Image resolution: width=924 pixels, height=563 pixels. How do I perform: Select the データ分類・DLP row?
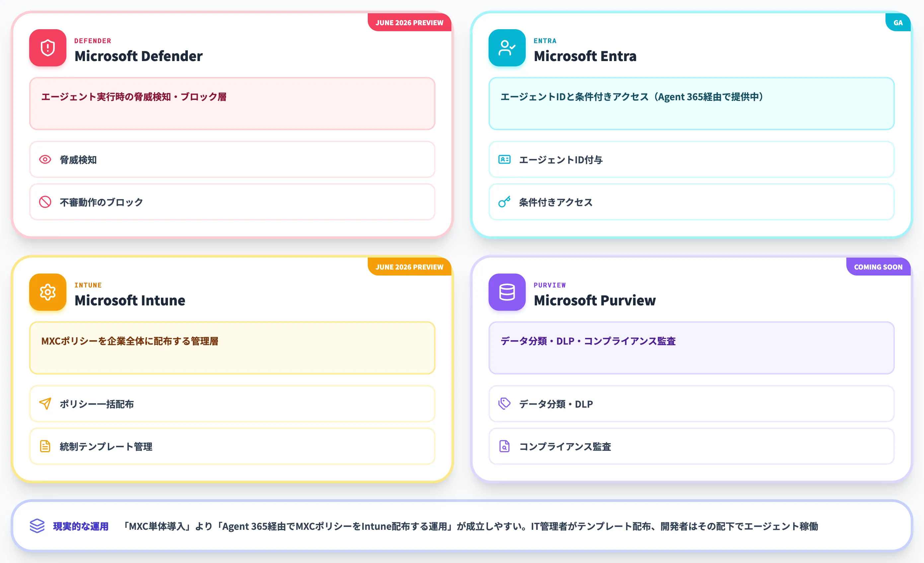tap(691, 404)
